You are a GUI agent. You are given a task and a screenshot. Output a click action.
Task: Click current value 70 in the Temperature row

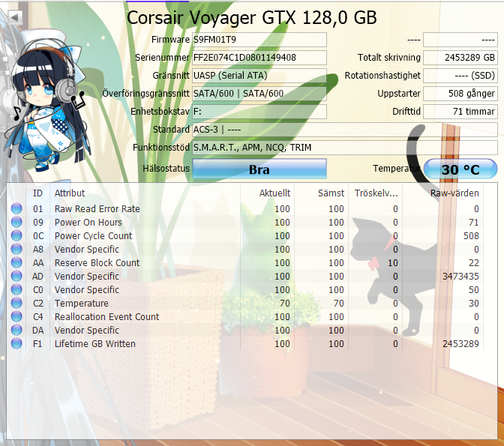(285, 304)
